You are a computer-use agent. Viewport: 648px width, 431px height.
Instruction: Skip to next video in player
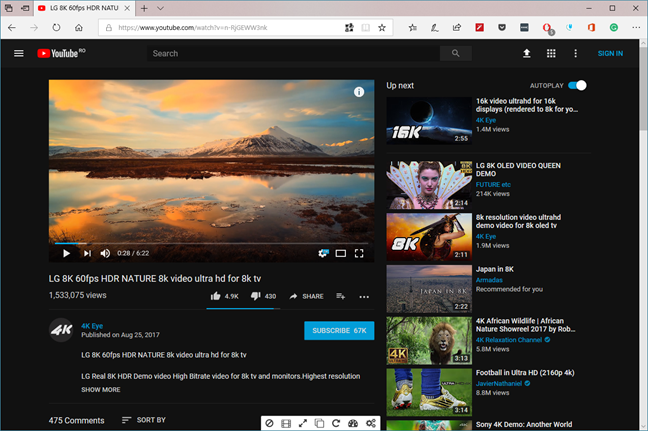coord(87,253)
